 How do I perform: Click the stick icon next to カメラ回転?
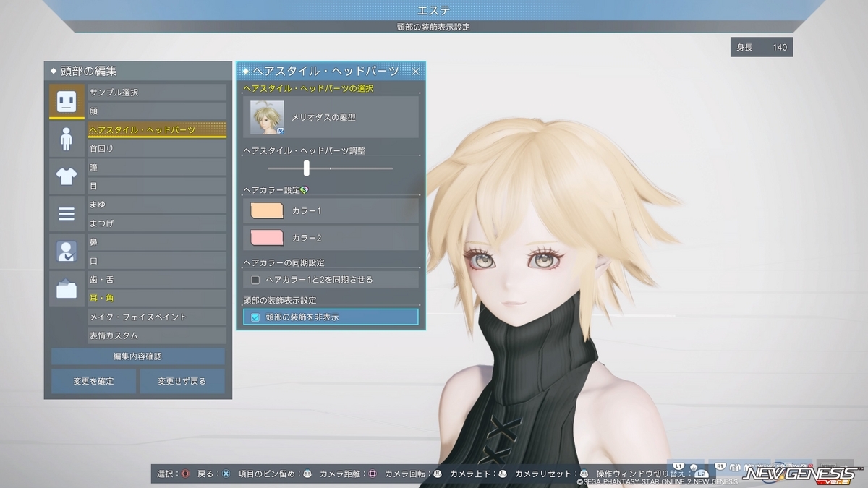[x=437, y=474]
